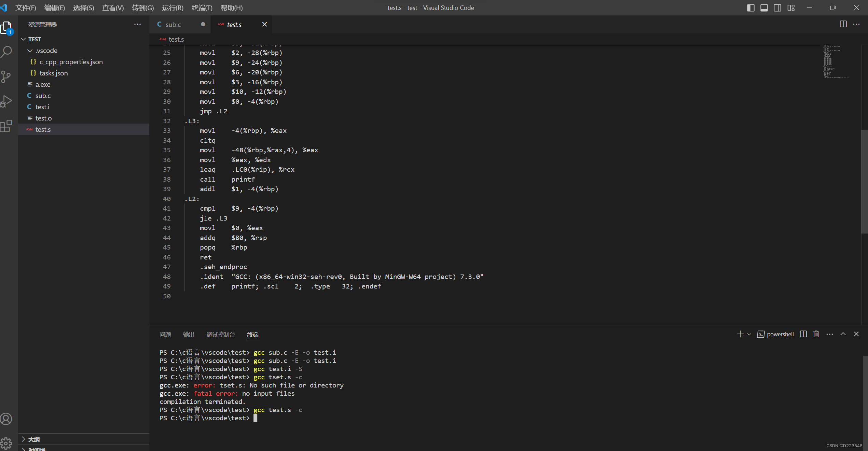The height and width of the screenshot is (451, 868).
Task: Switch to the 输出 output tab
Action: pos(189,334)
